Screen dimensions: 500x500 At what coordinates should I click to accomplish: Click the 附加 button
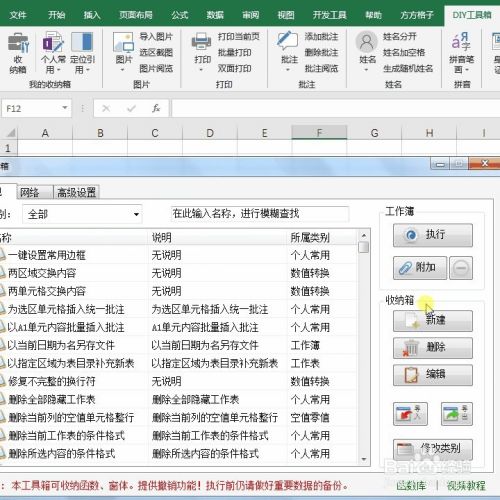tap(420, 268)
